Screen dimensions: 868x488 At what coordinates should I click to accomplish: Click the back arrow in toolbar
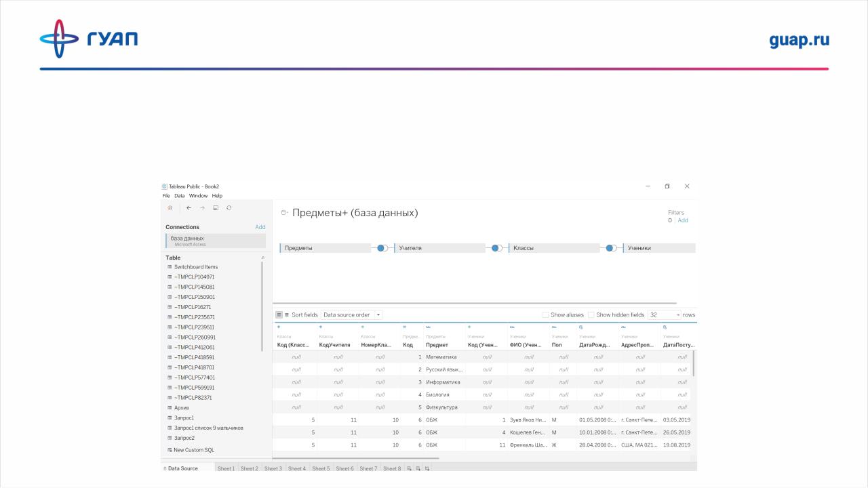point(189,207)
